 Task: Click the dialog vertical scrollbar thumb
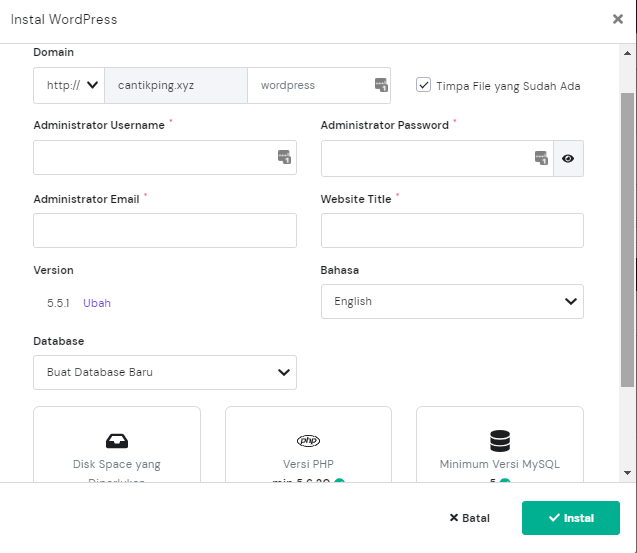click(x=628, y=240)
